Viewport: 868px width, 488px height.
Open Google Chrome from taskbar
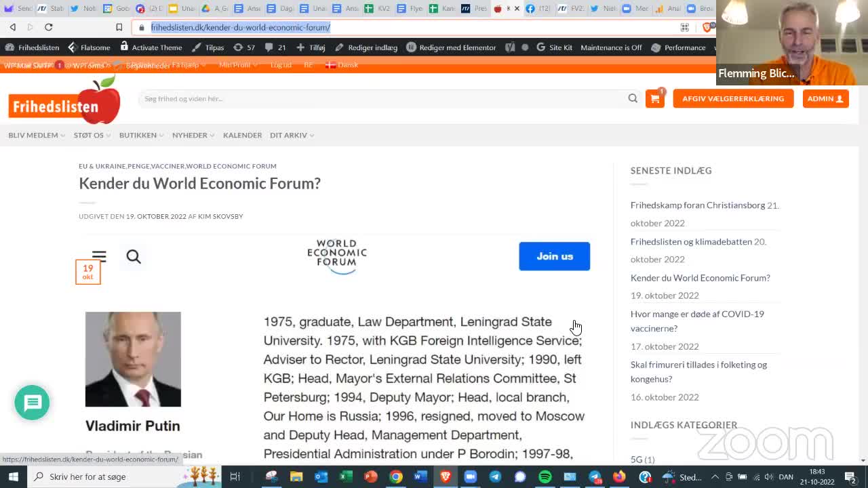tap(395, 476)
